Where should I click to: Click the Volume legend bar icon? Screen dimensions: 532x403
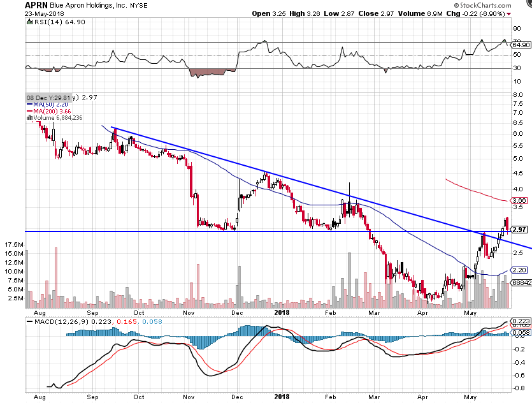pyautogui.click(x=29, y=117)
